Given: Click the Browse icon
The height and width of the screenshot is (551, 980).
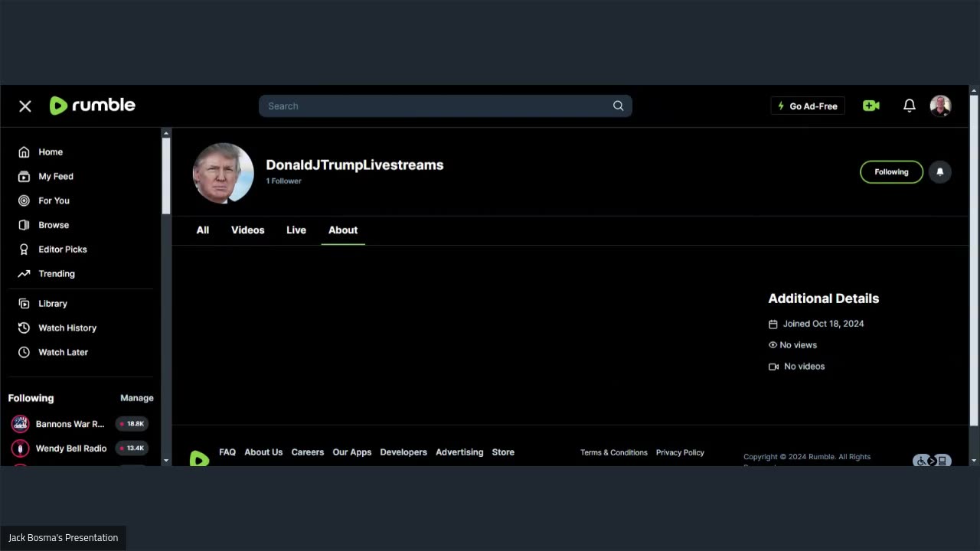Looking at the screenshot, I should (x=24, y=225).
